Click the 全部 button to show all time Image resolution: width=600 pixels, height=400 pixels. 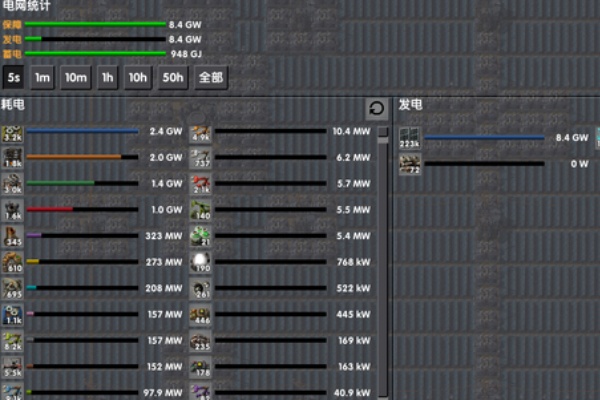[x=211, y=77]
